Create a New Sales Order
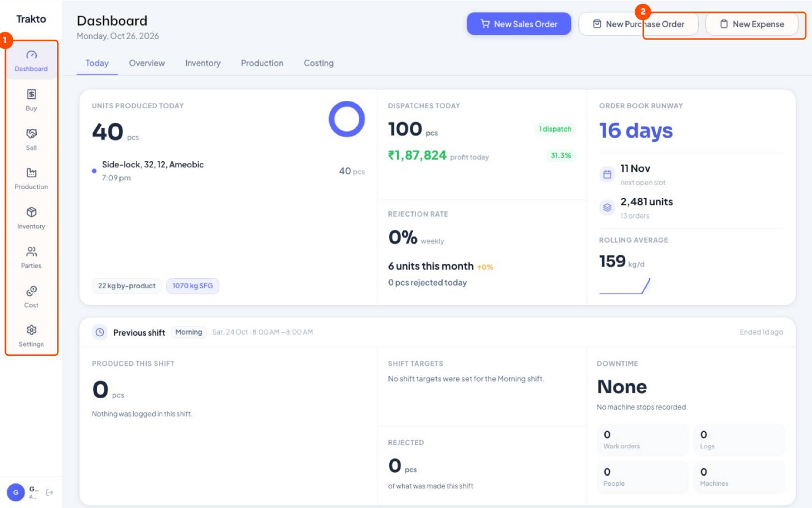812x508 pixels. [519, 24]
